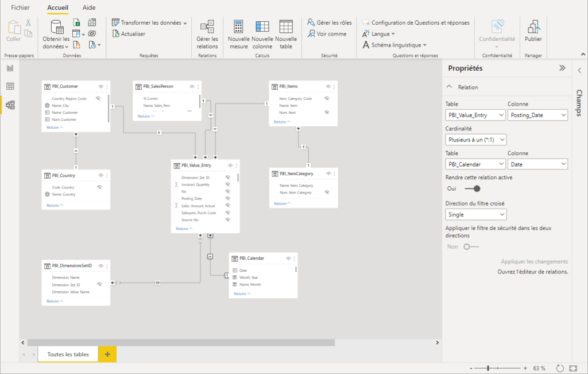Image resolution: width=588 pixels, height=374 pixels.
Task: Switch to the Report view icon
Action: coord(9,68)
